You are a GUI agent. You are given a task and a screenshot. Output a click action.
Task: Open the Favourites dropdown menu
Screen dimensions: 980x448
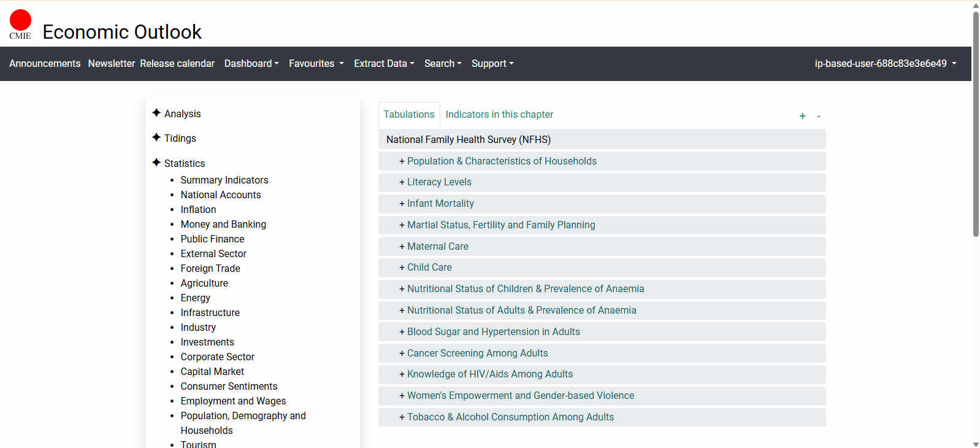(x=316, y=64)
